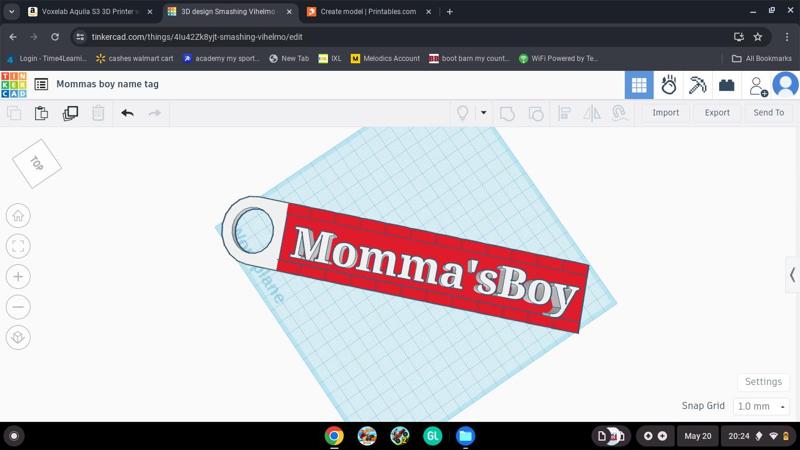800x450 pixels.
Task: Open the May 20 calendar date
Action: (x=697, y=436)
